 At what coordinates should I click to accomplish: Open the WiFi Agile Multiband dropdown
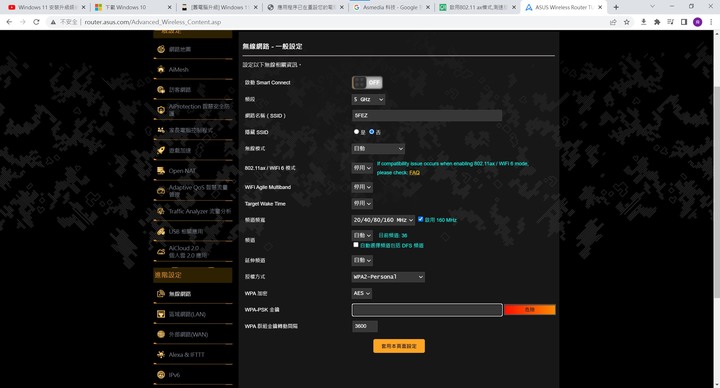pyautogui.click(x=362, y=187)
